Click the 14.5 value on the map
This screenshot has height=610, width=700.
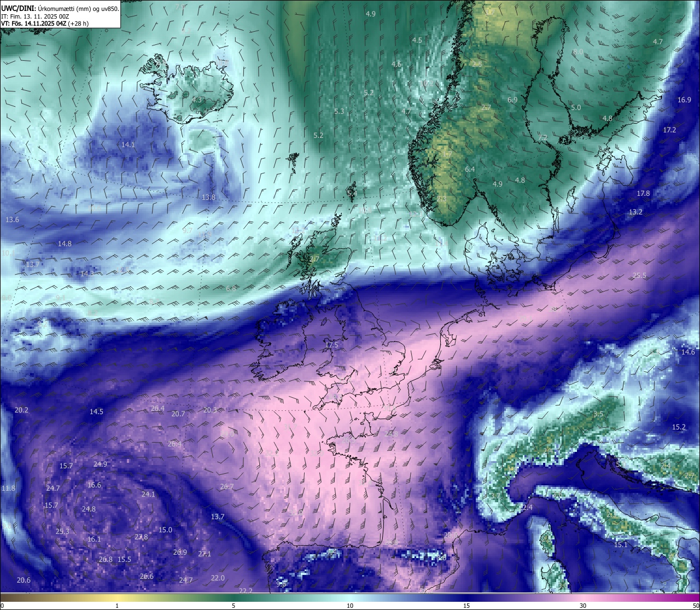[96, 411]
